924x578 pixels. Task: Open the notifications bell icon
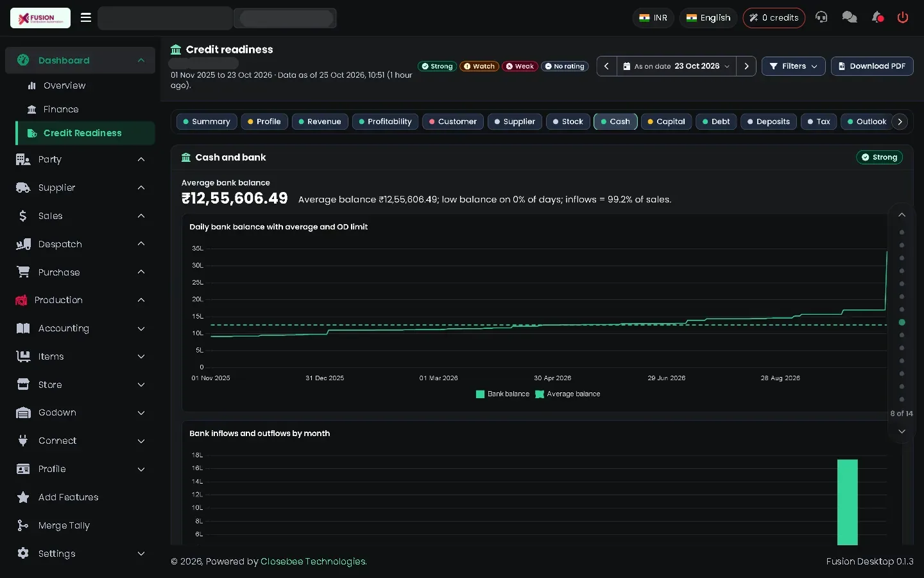[x=878, y=17]
